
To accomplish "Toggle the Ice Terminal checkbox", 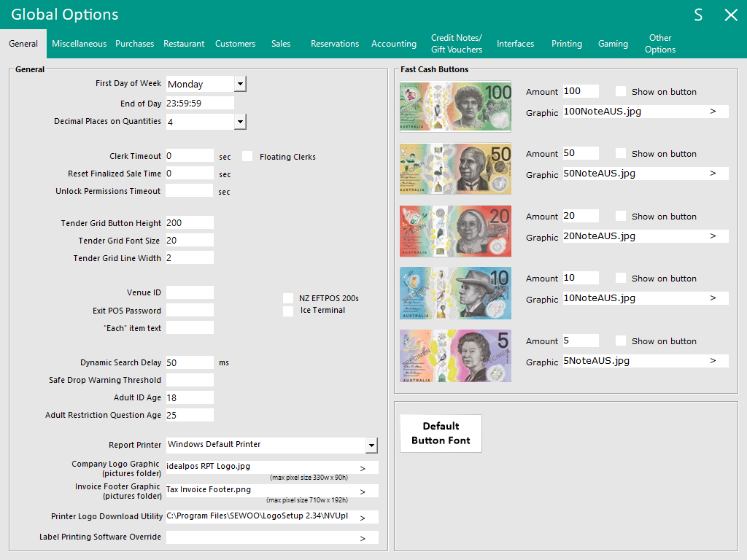I will (x=288, y=311).
